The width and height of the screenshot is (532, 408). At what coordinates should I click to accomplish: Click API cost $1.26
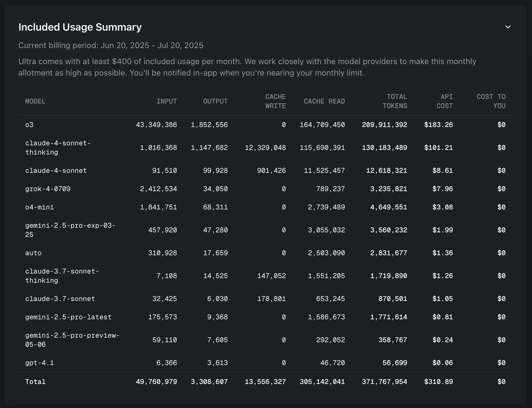pyautogui.click(x=443, y=276)
